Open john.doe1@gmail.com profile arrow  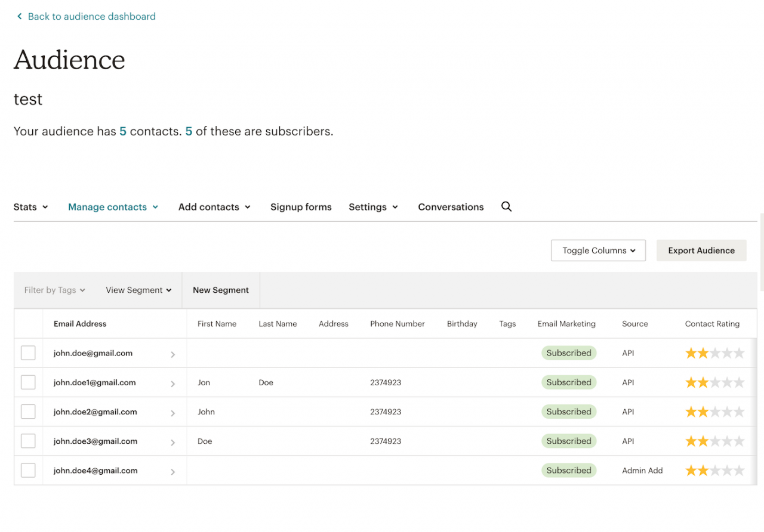pyautogui.click(x=172, y=383)
